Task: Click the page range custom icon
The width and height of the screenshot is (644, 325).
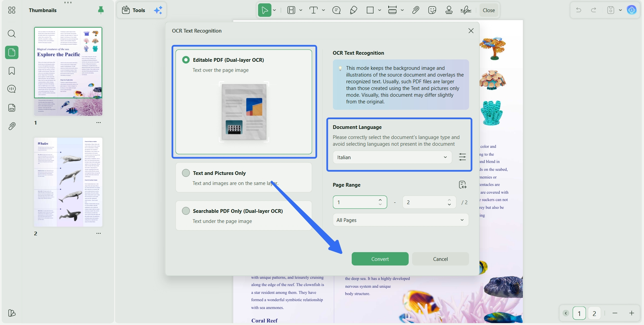Action: click(462, 185)
